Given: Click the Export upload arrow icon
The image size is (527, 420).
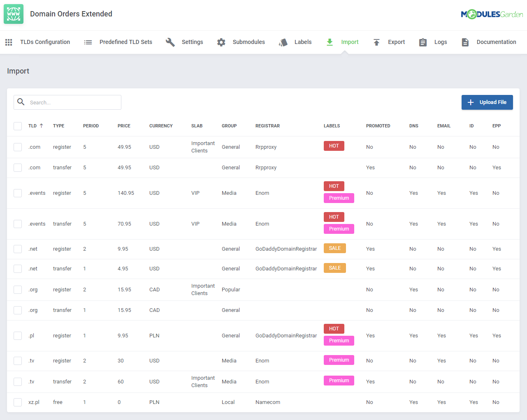Looking at the screenshot, I should [x=376, y=42].
